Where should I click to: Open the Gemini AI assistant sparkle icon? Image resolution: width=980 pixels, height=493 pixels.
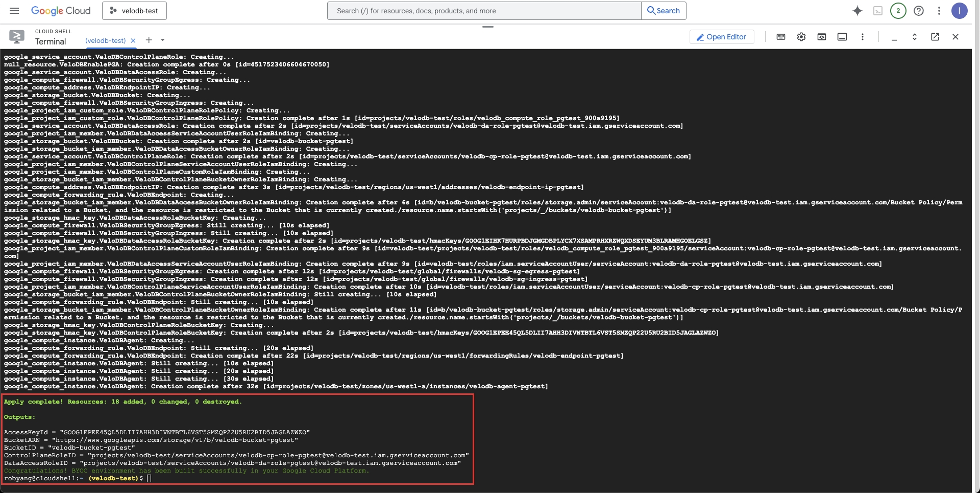(857, 11)
